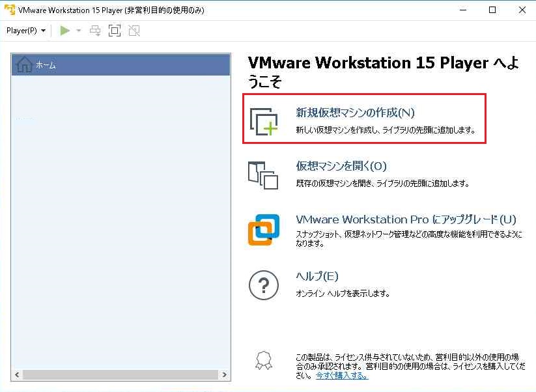Click 仮想マシンを開く(O) link

coord(341,166)
